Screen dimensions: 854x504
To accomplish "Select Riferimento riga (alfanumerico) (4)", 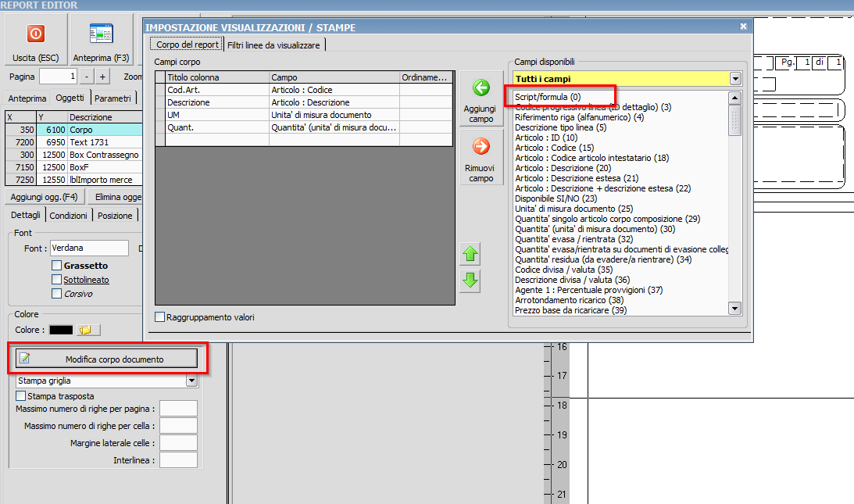I will [x=580, y=117].
